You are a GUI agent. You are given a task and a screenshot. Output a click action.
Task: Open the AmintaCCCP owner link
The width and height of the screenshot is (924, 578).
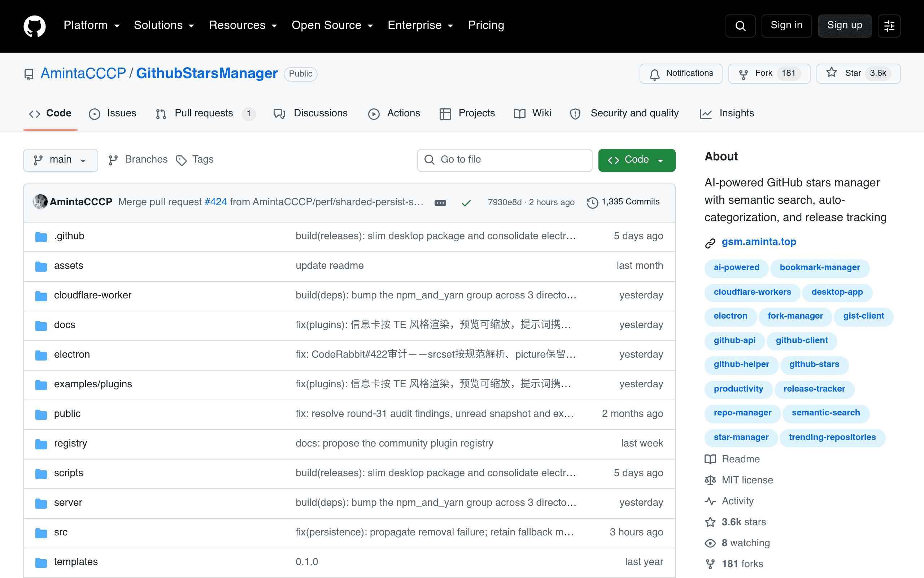click(83, 73)
